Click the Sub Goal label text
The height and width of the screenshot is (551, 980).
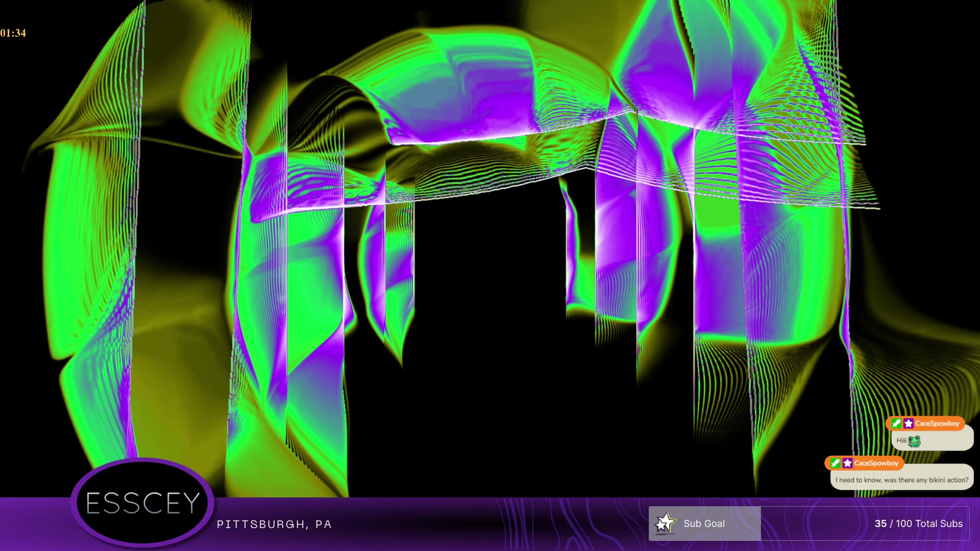pyautogui.click(x=704, y=523)
